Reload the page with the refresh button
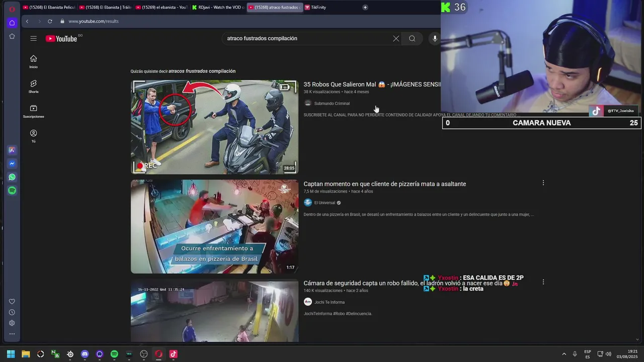 pyautogui.click(x=50, y=21)
